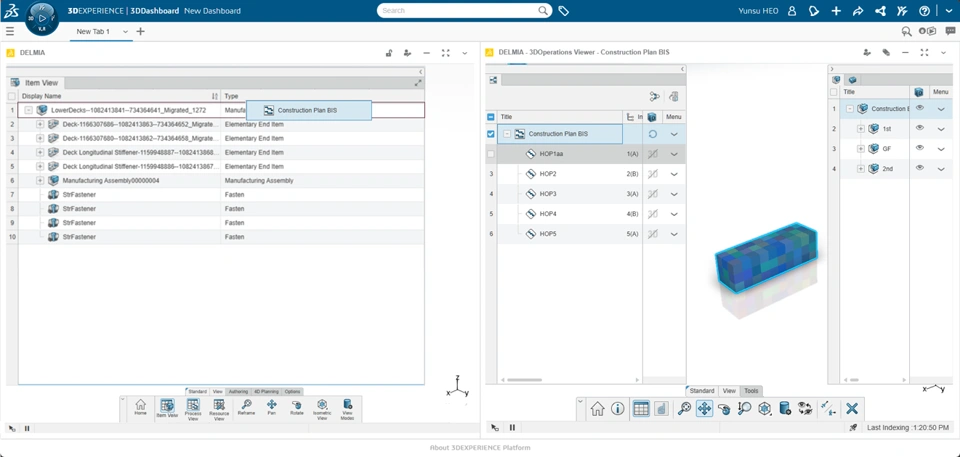This screenshot has width=960, height=457.
Task: Expand Manufacturing Assembly00000004 node
Action: [40, 181]
